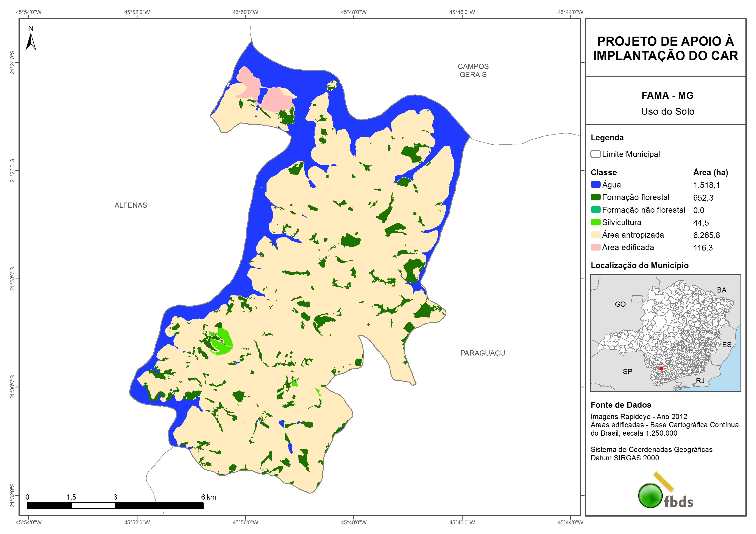The width and height of the screenshot is (756, 534).
Task: Click the Área antropizada legend swatch
Action: 595,235
